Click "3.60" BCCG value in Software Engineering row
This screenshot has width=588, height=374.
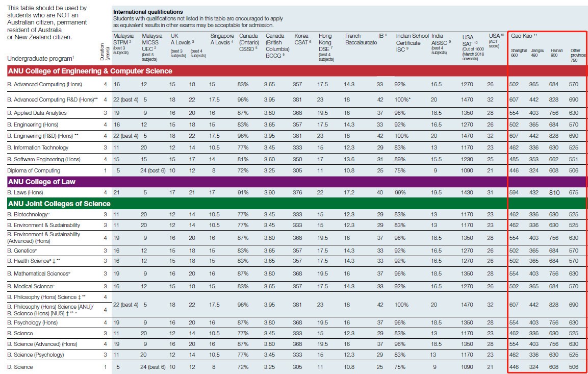coord(269,159)
